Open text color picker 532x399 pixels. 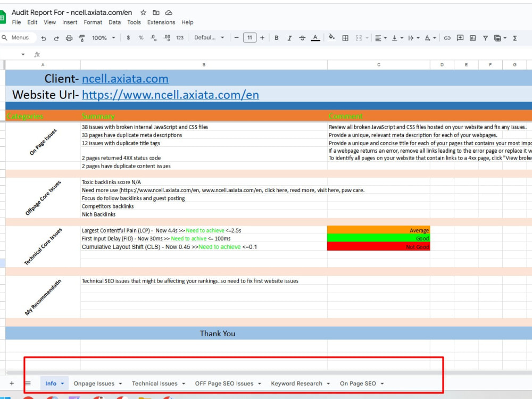coord(315,38)
